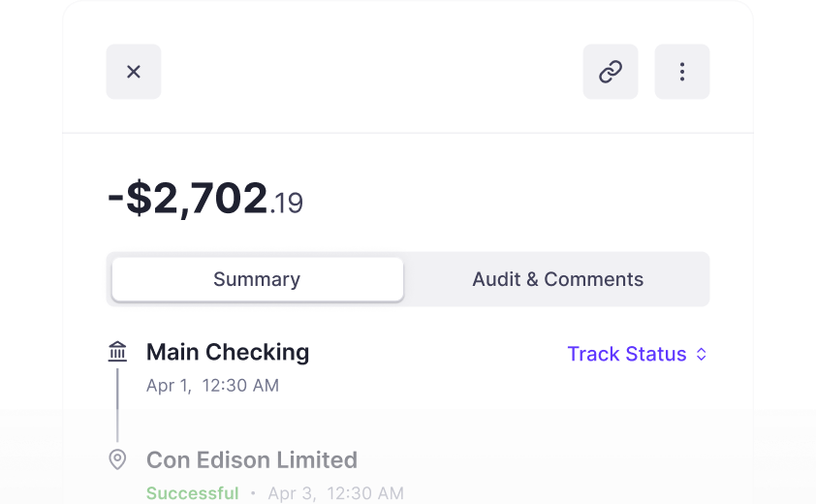
Task: Click the Apr 3, 12:30 AM timestamp
Action: pyautogui.click(x=335, y=493)
